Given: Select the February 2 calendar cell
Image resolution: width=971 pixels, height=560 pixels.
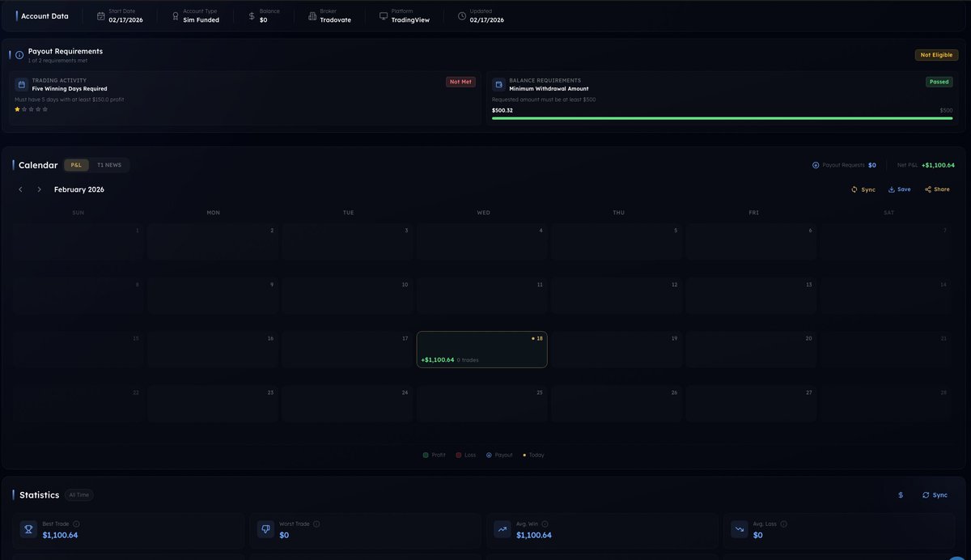Looking at the screenshot, I should pyautogui.click(x=212, y=241).
